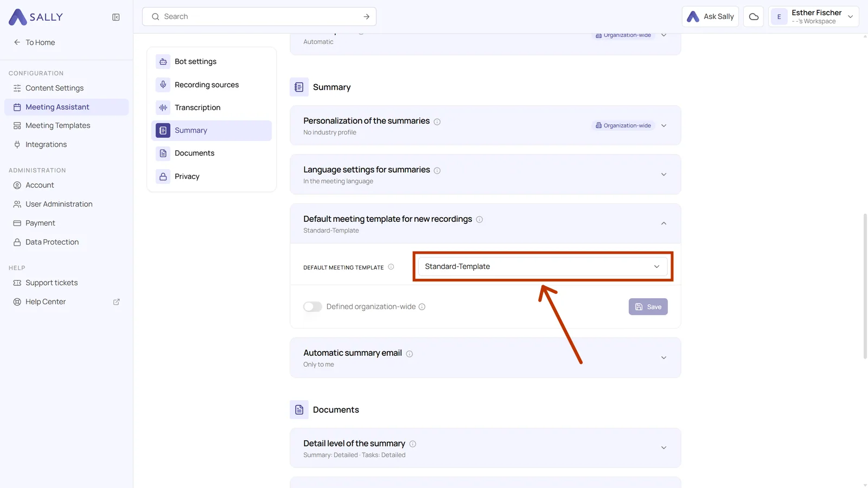Show info for Detail level of the summary
Screen dimensions: 868x488
click(413, 444)
